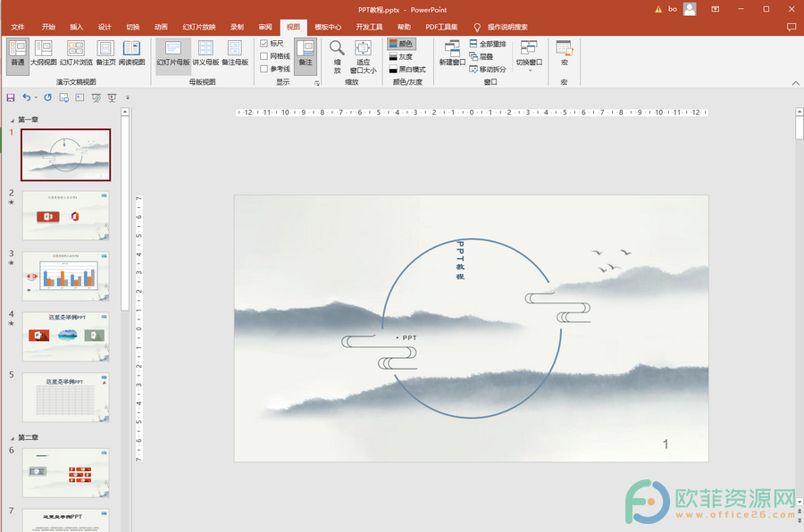Click Undo arrow in quick access toolbar
This screenshot has width=804, height=532.
click(x=26, y=97)
